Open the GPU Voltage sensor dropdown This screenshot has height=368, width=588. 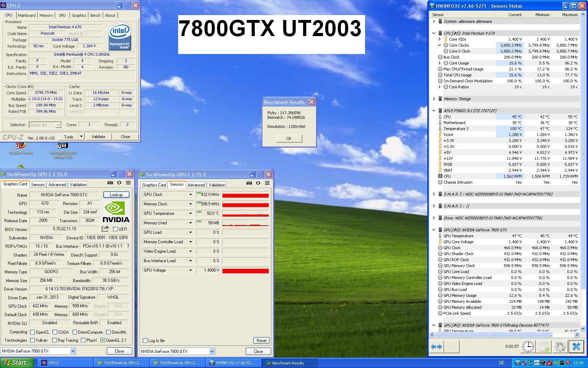[x=190, y=270]
